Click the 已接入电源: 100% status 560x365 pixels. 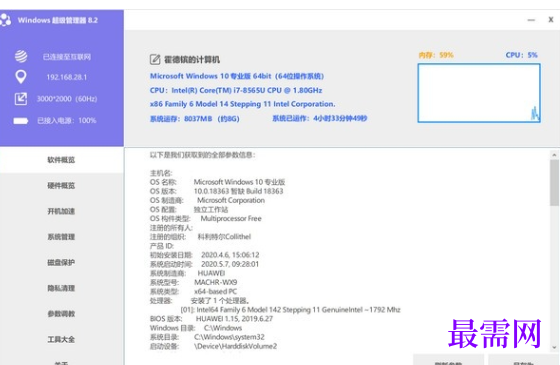tap(67, 121)
